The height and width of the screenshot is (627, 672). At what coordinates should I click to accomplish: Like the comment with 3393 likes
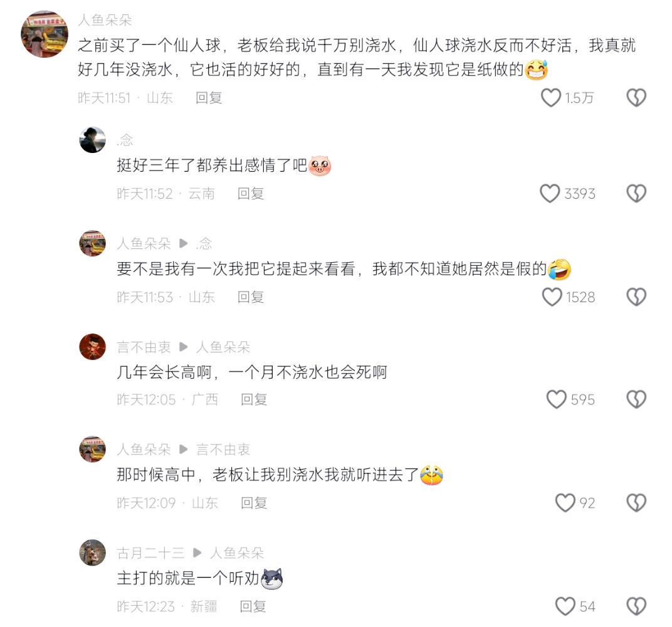[550, 193]
